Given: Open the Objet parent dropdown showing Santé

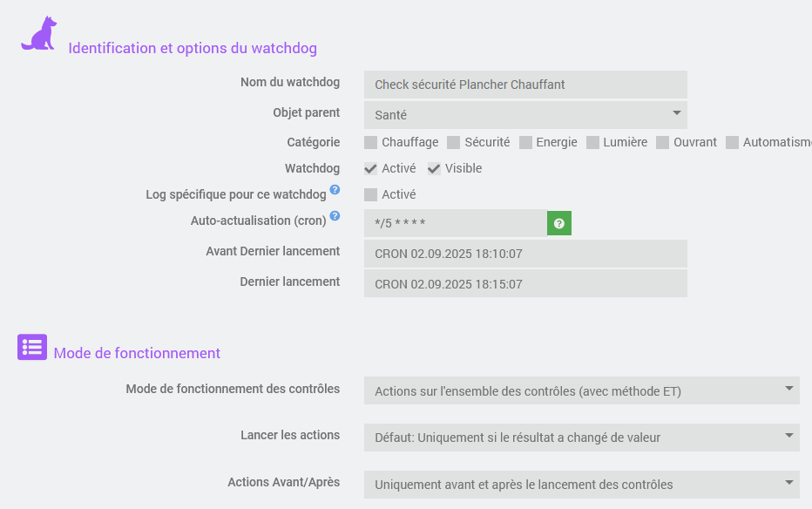Looking at the screenshot, I should pos(525,114).
